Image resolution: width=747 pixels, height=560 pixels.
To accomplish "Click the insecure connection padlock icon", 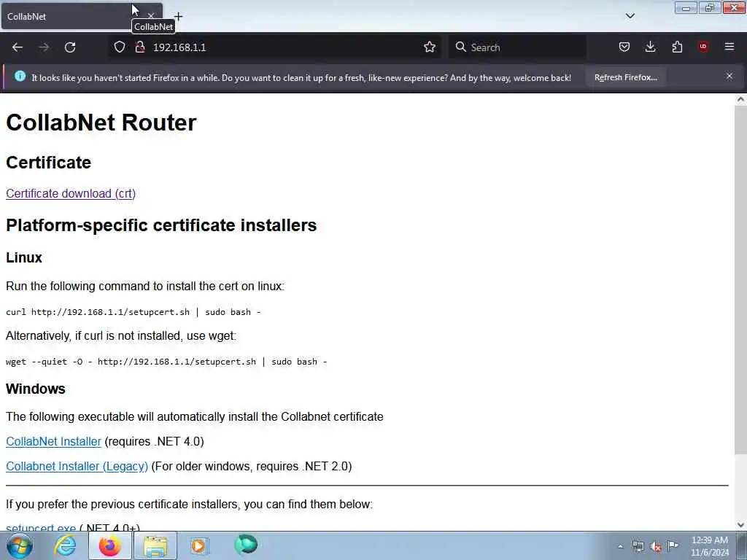I will tap(139, 47).
